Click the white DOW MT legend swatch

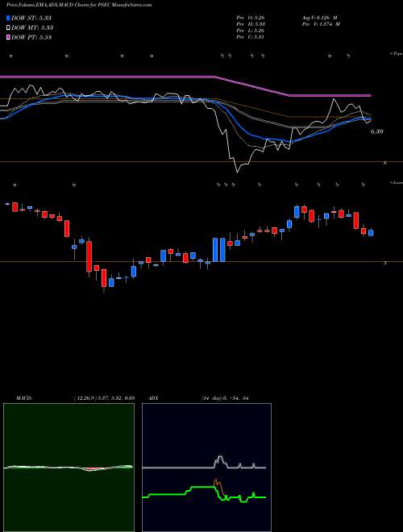8,27
